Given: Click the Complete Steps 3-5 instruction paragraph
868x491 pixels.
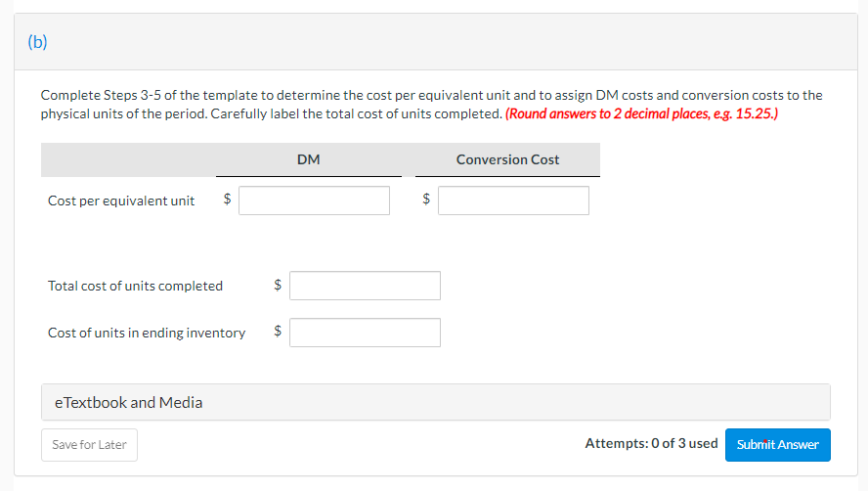Looking at the screenshot, I should click(x=430, y=96).
